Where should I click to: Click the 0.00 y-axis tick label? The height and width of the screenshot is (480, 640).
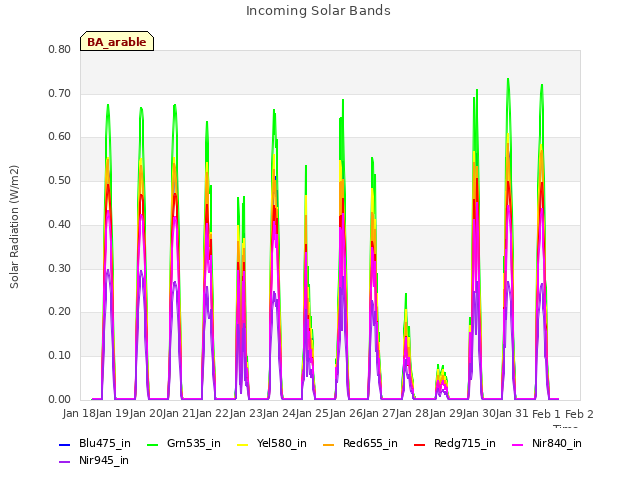60,399
